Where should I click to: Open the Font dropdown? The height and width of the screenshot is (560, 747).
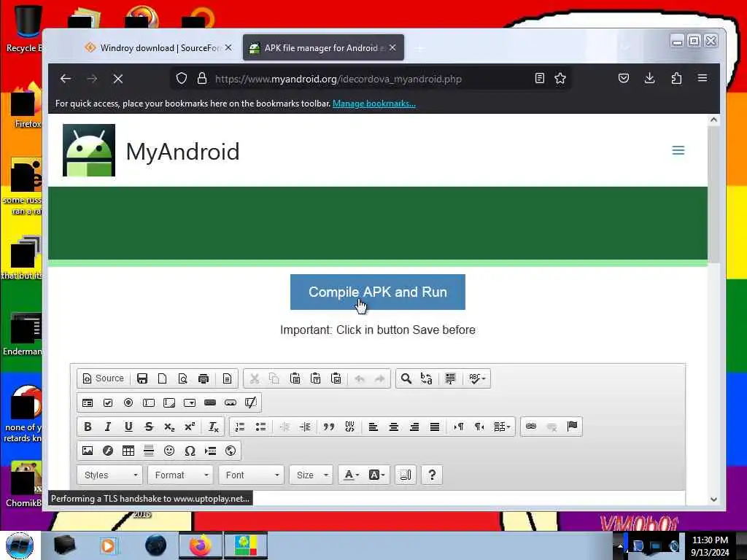pyautogui.click(x=252, y=475)
